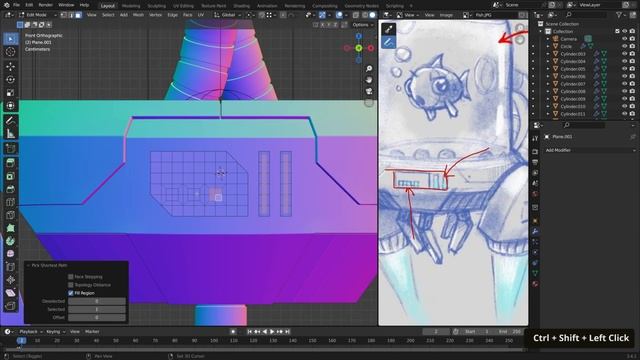The image size is (640, 360).
Task: Select the Shrink/Fatten tool
Action: click(x=11, y=280)
